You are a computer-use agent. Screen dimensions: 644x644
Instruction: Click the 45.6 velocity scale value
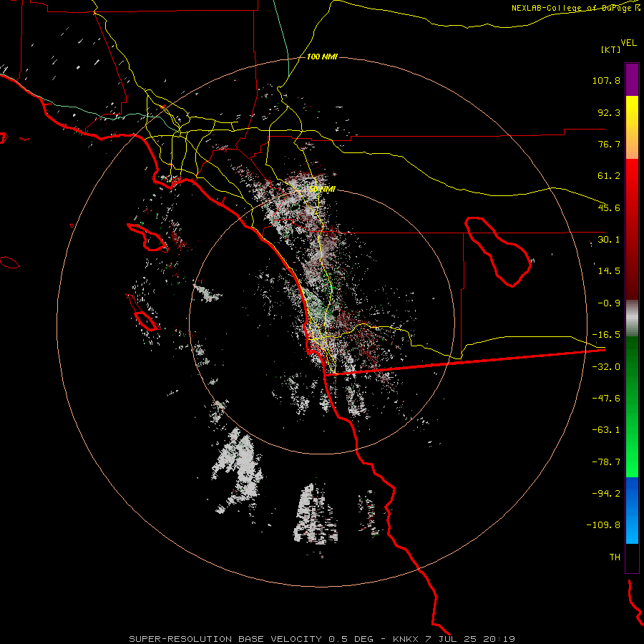coord(609,208)
